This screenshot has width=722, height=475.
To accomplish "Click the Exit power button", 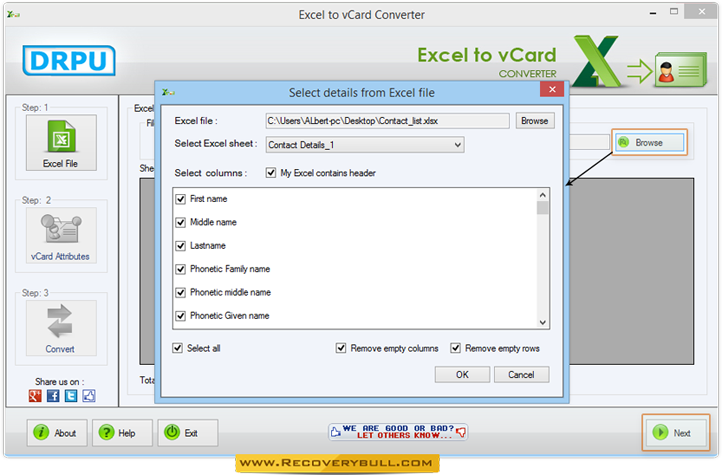I will [x=187, y=433].
